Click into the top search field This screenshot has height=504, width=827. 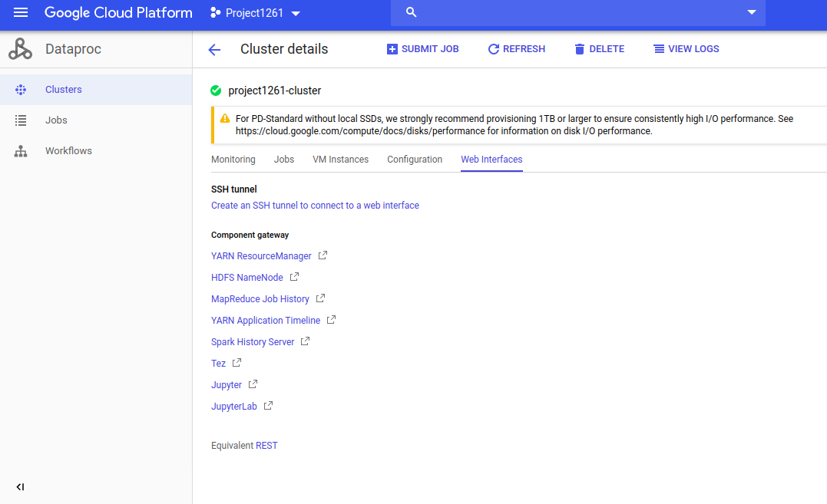pyautogui.click(x=577, y=12)
